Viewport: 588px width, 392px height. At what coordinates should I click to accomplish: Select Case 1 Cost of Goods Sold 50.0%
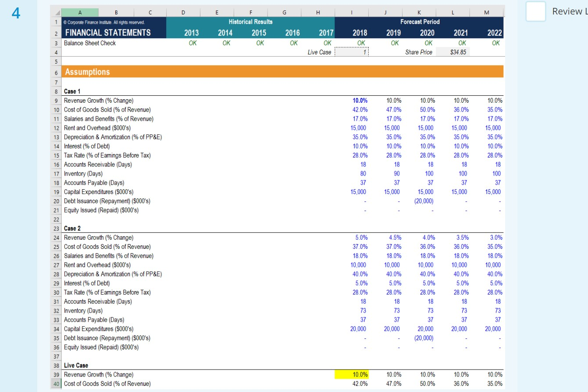pos(428,110)
